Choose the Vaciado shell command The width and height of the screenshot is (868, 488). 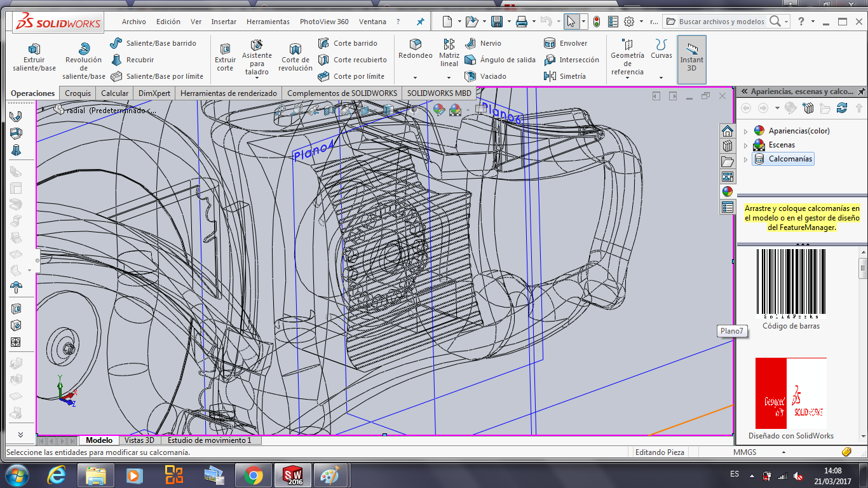point(485,76)
